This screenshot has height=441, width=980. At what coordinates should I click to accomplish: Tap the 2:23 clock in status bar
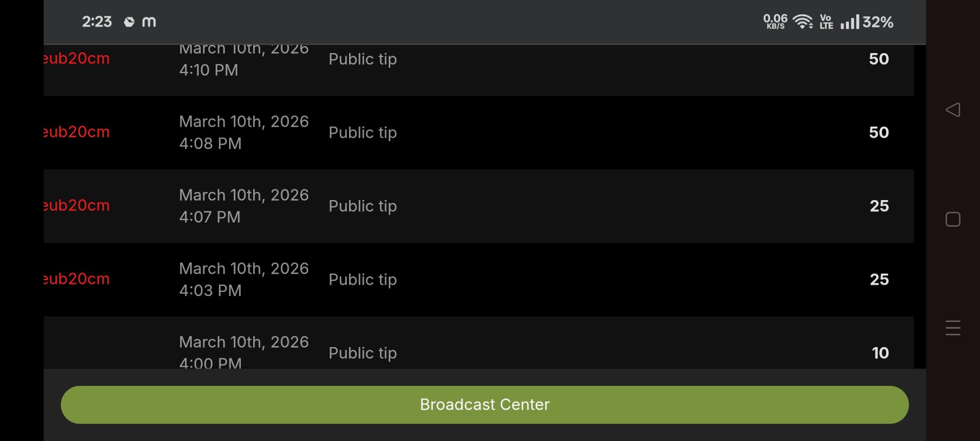click(x=97, y=22)
